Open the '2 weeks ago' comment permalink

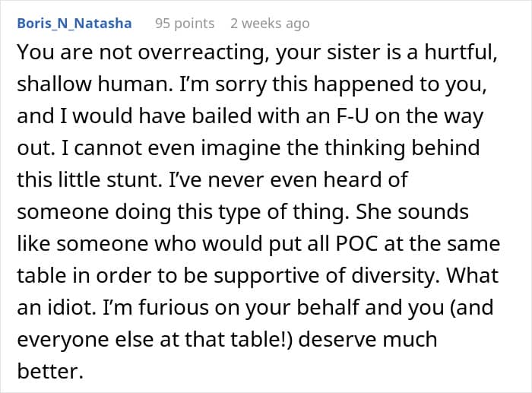click(270, 24)
